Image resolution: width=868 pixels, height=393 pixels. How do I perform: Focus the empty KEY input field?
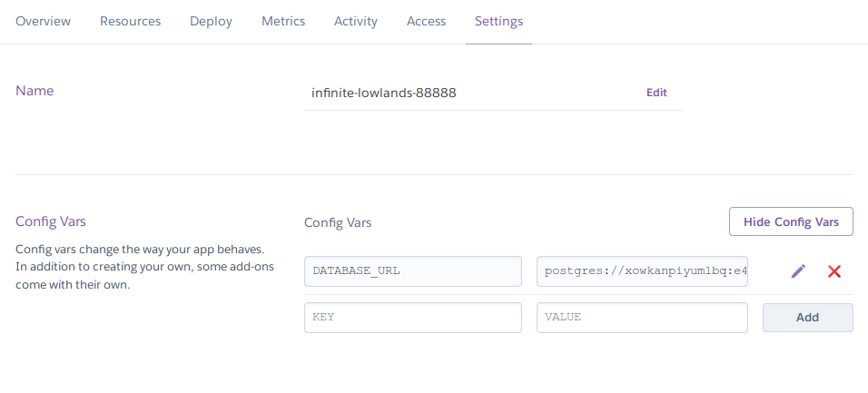[x=413, y=318]
